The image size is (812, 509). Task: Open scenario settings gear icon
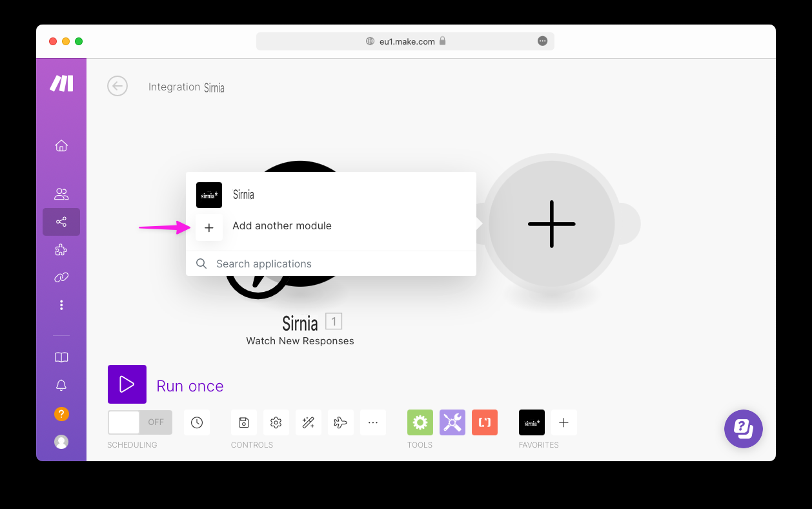pyautogui.click(x=276, y=422)
